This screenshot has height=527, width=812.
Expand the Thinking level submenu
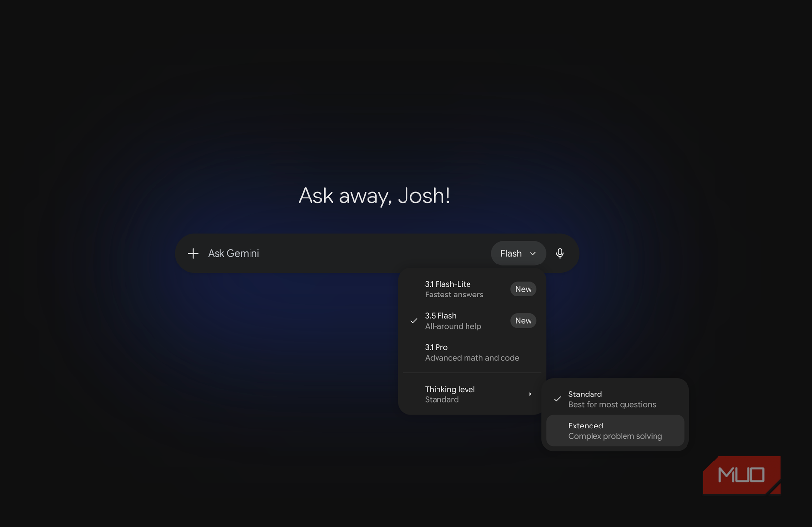point(472,394)
